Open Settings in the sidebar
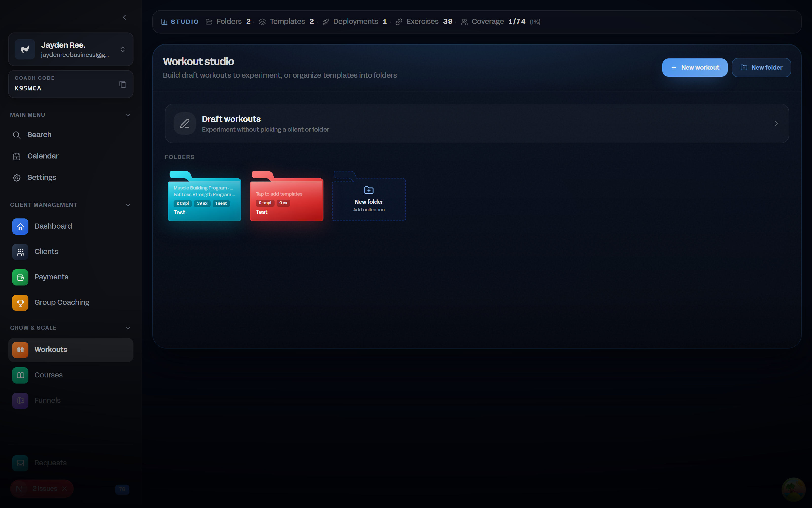The image size is (812, 508). coord(71,177)
